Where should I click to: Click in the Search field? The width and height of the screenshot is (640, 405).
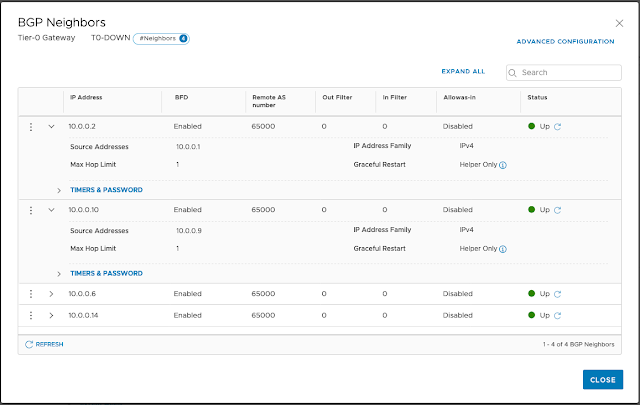567,73
